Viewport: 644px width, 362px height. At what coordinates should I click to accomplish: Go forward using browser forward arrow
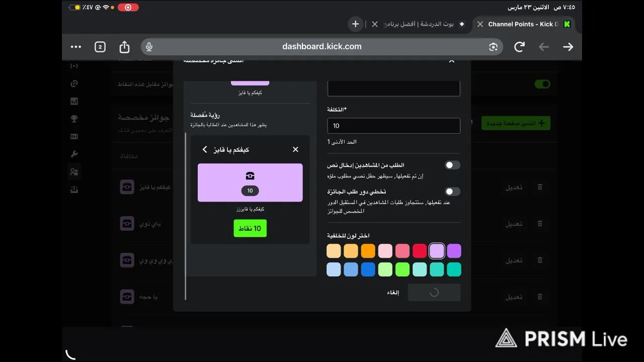[x=568, y=47]
